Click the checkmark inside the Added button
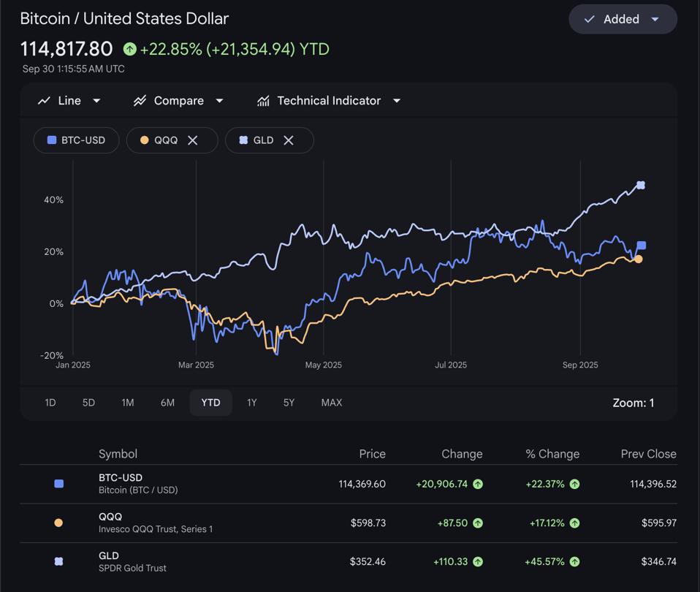Image resolution: width=700 pixels, height=592 pixels. coord(589,19)
